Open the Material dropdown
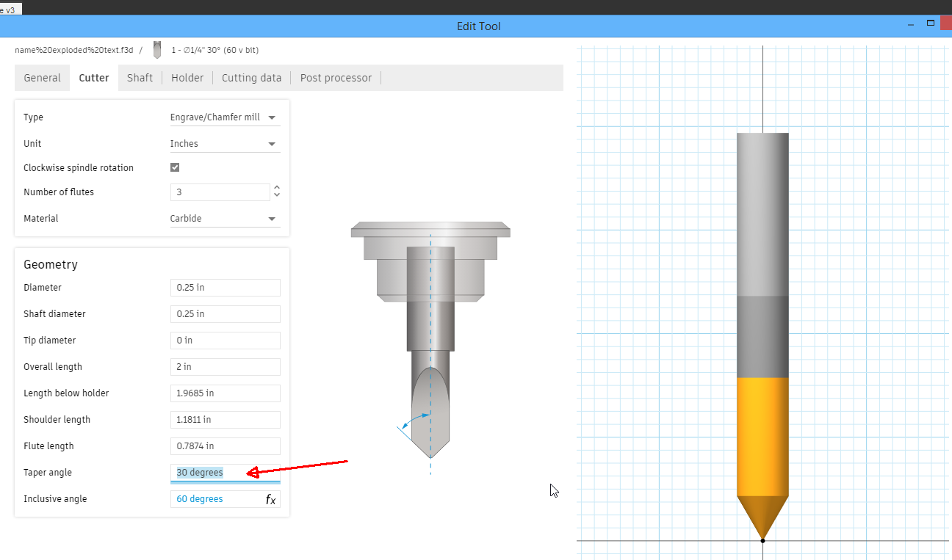The width and height of the screenshot is (952, 560). click(225, 218)
